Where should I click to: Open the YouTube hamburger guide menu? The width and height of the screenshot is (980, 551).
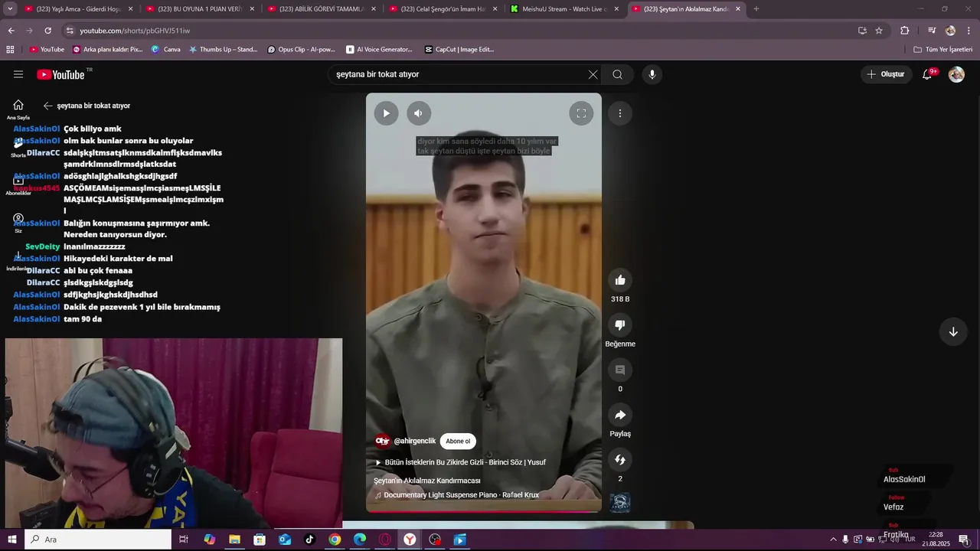(18, 74)
